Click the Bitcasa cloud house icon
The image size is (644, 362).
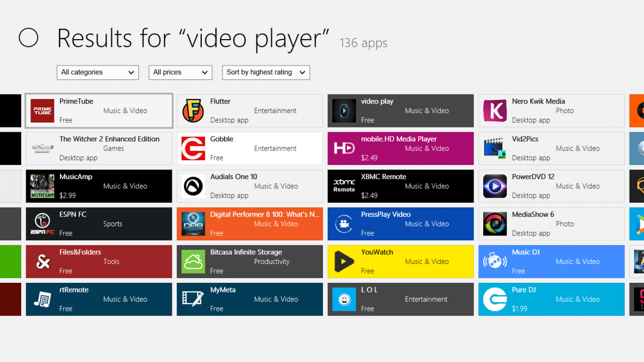tap(193, 262)
